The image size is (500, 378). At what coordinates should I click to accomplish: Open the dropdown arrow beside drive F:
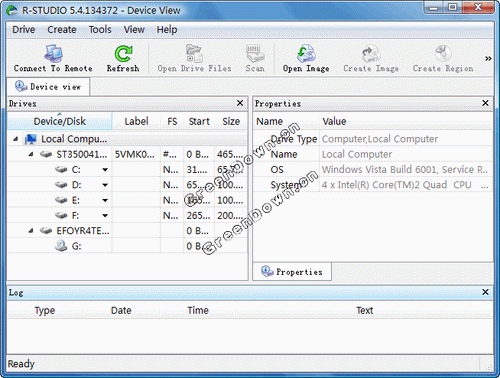105,216
